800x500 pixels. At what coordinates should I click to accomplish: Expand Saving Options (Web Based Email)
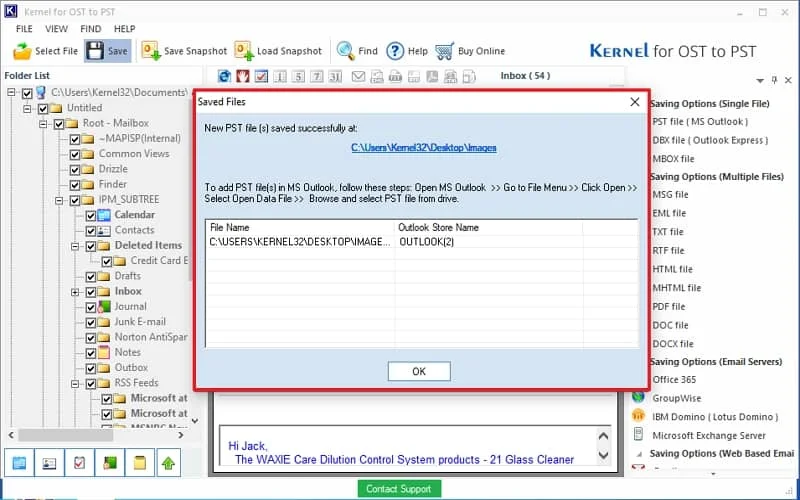tap(639, 454)
